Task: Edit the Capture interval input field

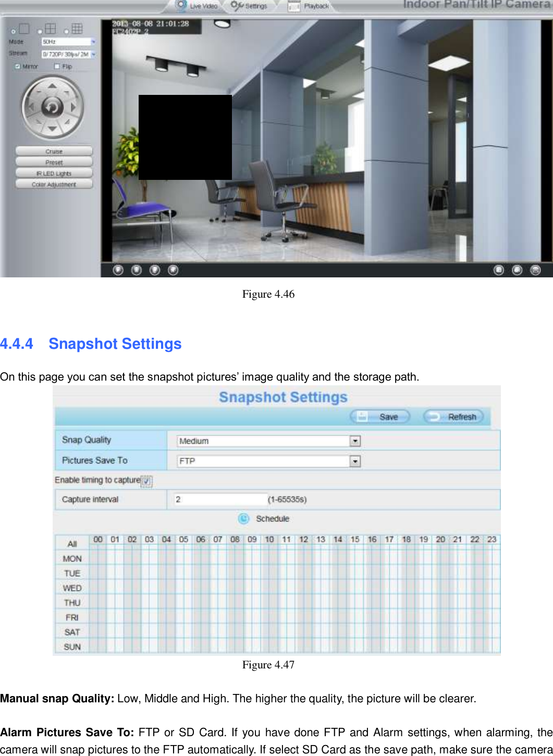Action: 219,499
